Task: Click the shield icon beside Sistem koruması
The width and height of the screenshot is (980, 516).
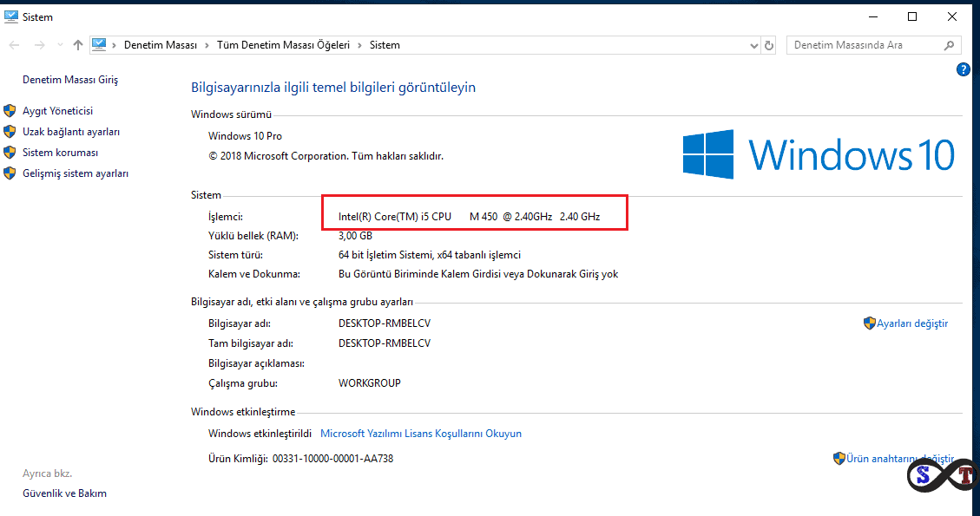Action: tap(10, 153)
